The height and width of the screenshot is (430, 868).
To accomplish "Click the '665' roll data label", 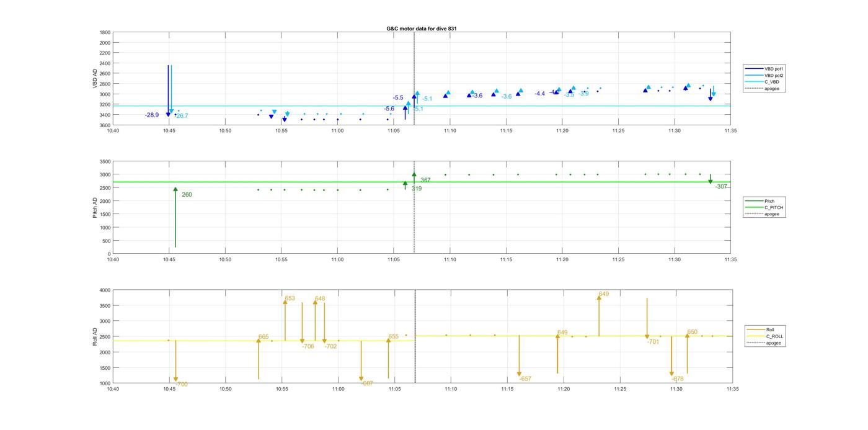I will [263, 337].
